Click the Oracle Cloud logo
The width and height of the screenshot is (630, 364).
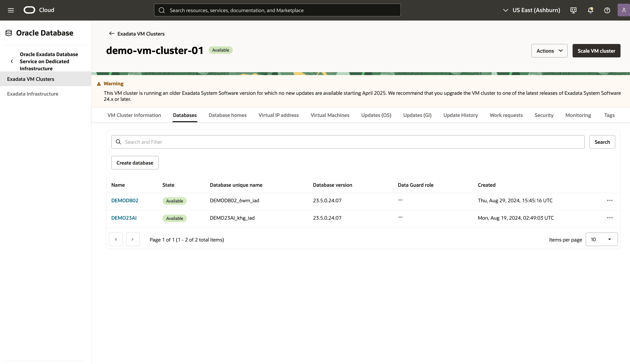point(30,10)
